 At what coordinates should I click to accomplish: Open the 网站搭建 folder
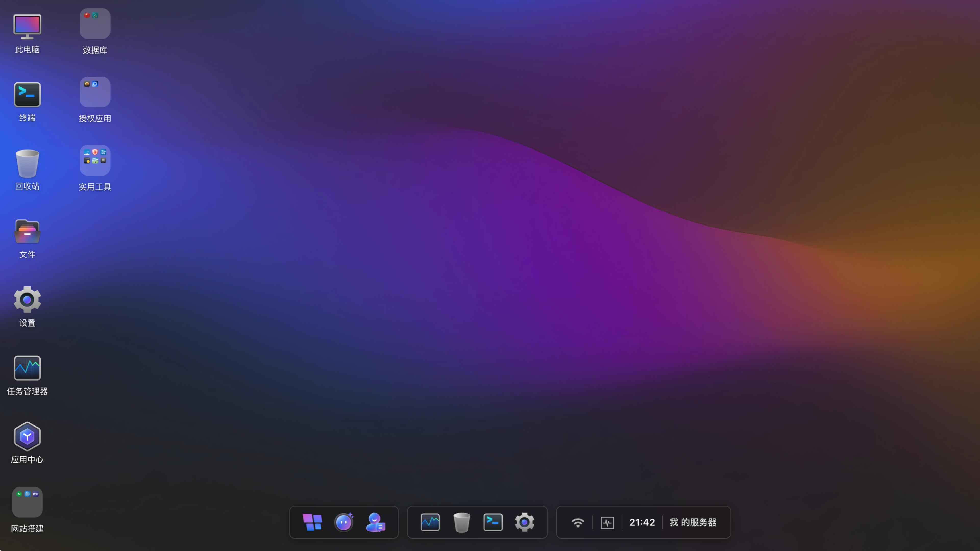coord(27,502)
